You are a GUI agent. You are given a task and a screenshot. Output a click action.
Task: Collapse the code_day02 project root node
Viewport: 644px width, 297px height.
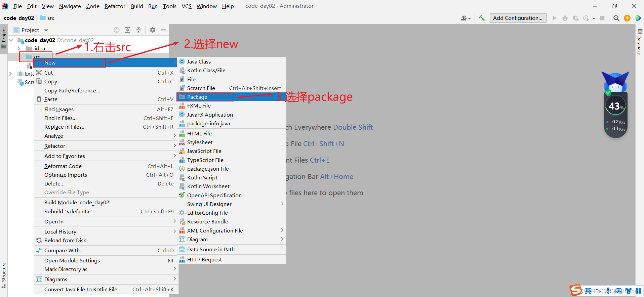(x=11, y=40)
